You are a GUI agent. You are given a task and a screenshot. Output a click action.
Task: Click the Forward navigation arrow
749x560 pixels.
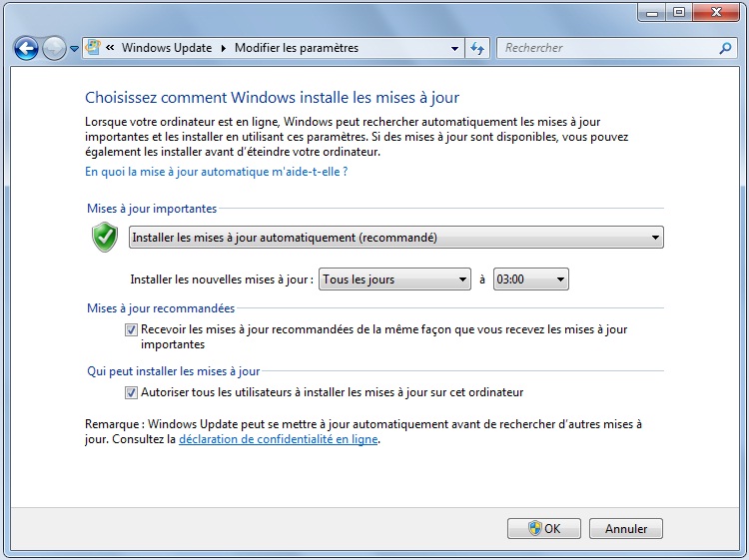(54, 47)
